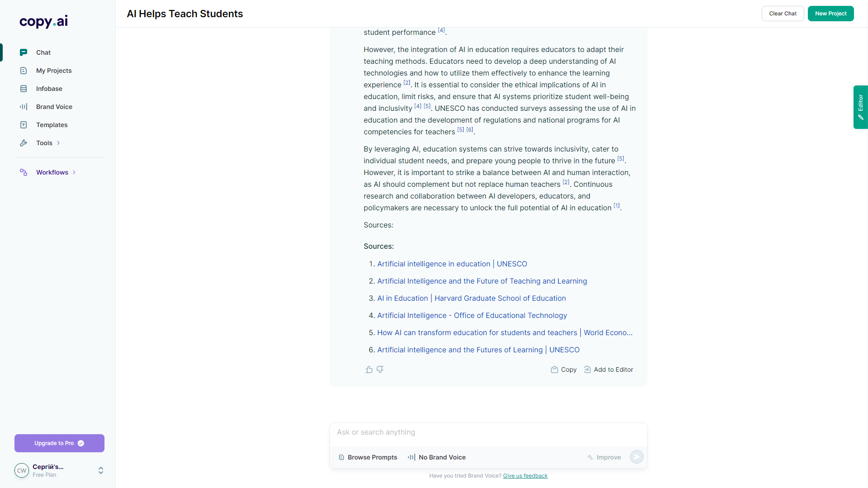This screenshot has width=868, height=488.
Task: Click the Copy response button
Action: pos(564,370)
